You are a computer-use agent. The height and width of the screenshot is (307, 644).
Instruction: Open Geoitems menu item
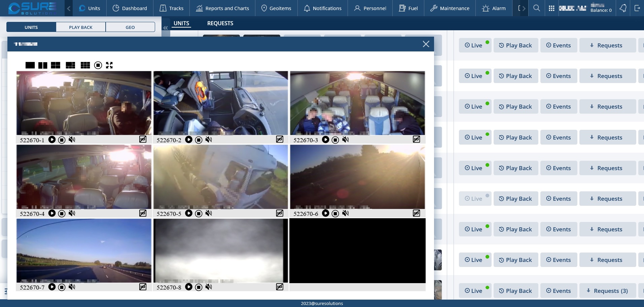click(276, 8)
